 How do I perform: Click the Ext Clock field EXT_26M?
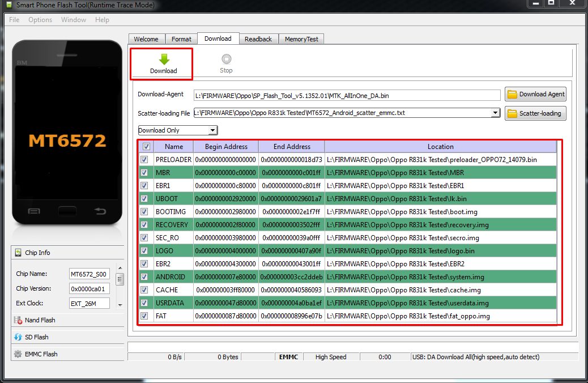pos(90,303)
